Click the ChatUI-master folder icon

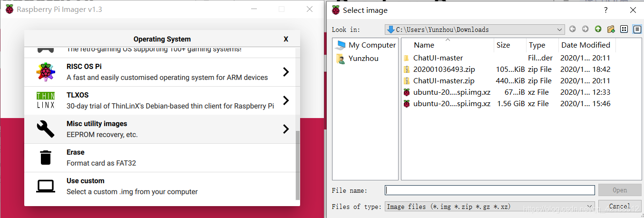click(x=407, y=58)
